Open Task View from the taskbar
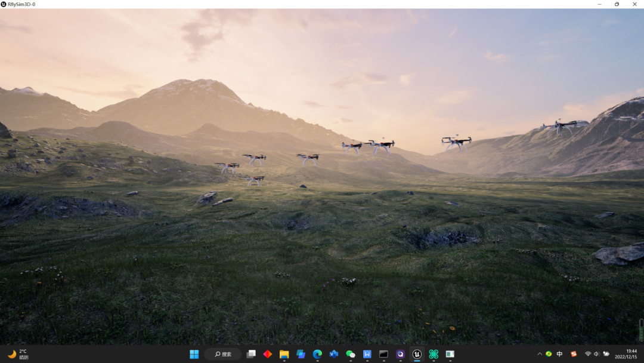 (x=251, y=354)
